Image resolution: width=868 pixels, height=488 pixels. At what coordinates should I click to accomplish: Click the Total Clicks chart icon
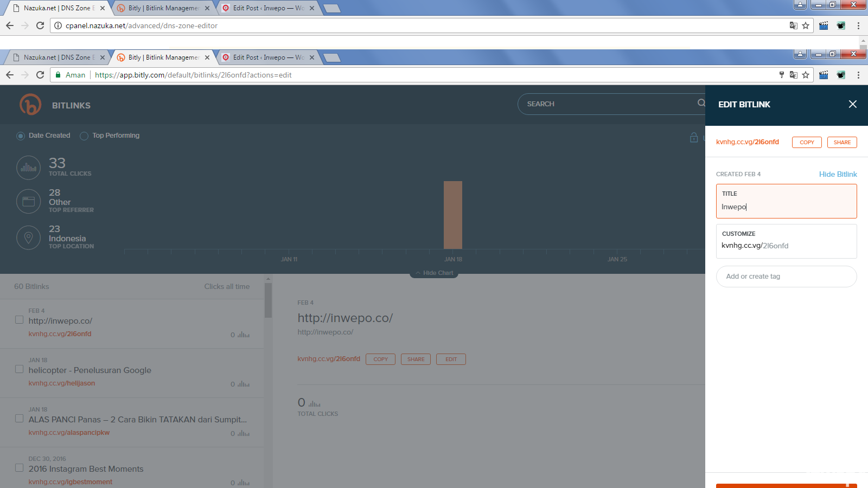click(29, 168)
